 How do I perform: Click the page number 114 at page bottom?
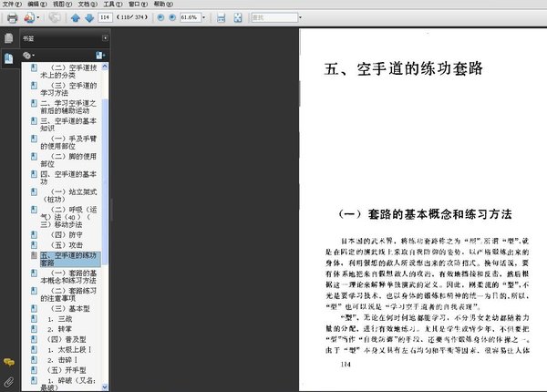346,365
